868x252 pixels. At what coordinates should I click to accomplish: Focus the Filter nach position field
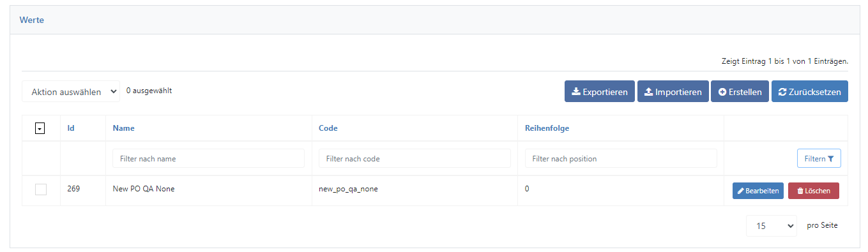point(621,158)
